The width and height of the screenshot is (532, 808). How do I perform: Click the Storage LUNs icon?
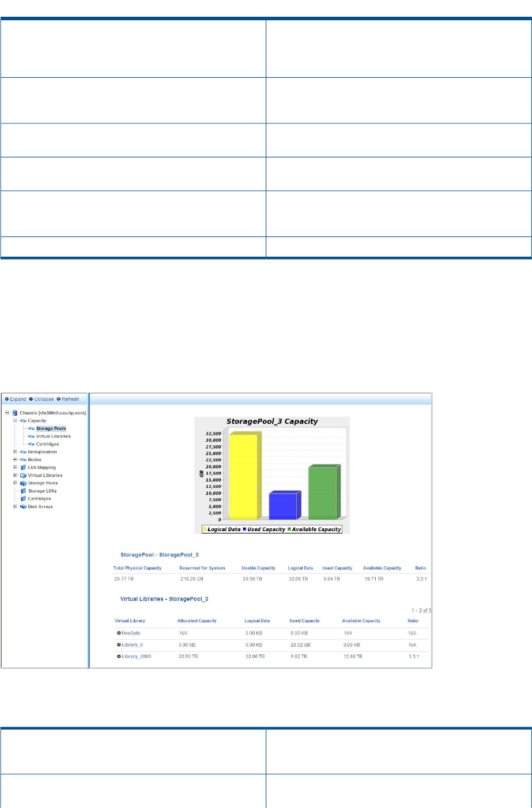coord(23,491)
